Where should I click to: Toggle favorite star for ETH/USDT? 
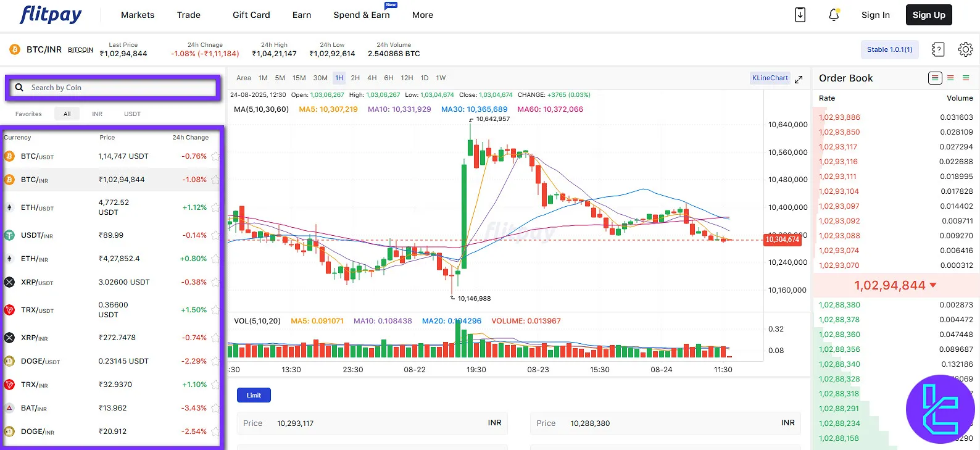tap(215, 207)
